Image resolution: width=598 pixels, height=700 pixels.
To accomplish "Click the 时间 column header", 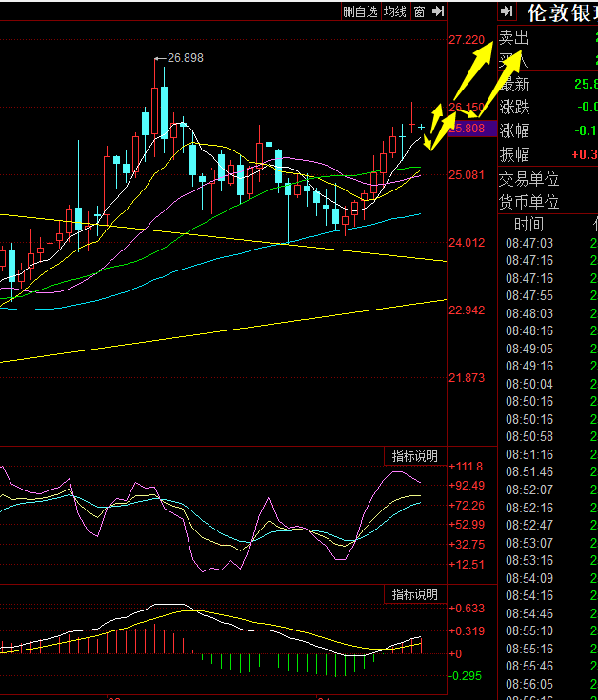I will click(x=528, y=224).
